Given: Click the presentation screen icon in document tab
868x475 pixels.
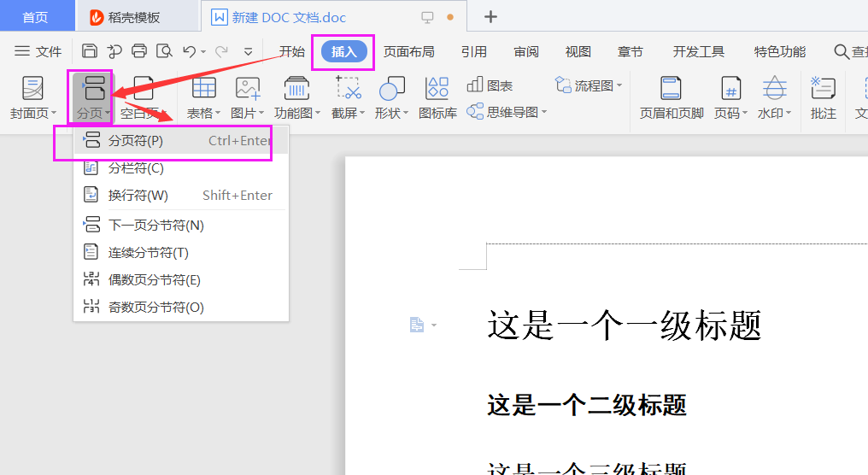Looking at the screenshot, I should [427, 17].
